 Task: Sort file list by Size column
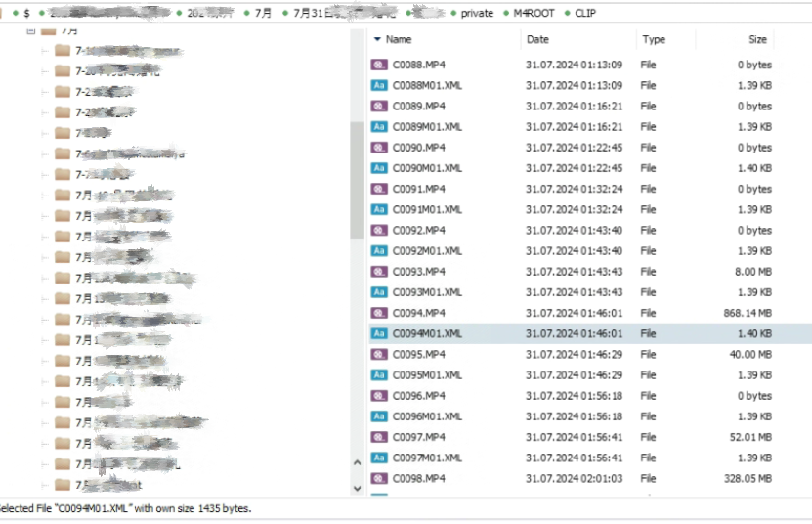coord(757,39)
